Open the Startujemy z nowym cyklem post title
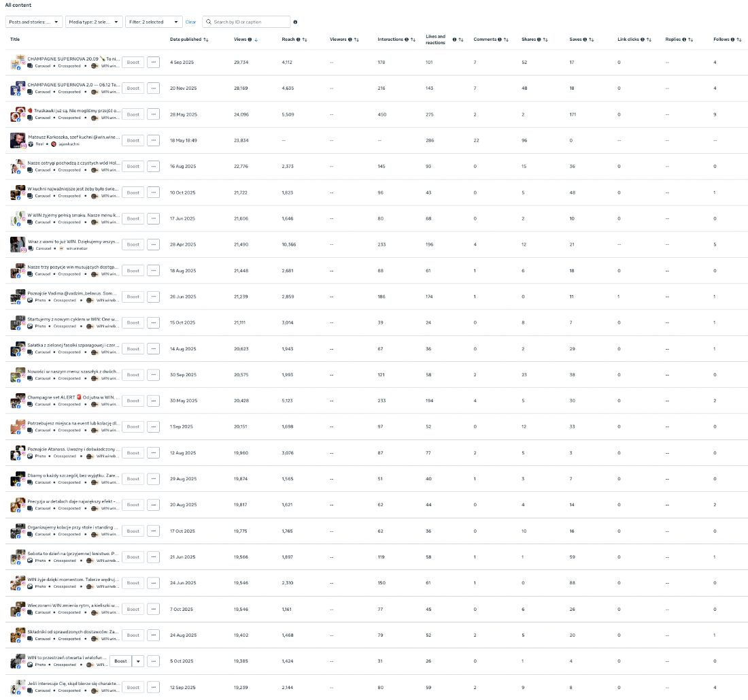 73,319
